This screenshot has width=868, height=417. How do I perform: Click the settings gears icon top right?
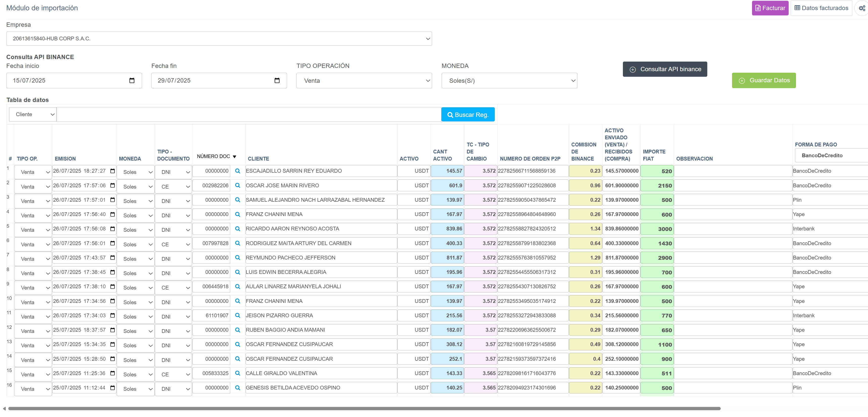point(862,8)
